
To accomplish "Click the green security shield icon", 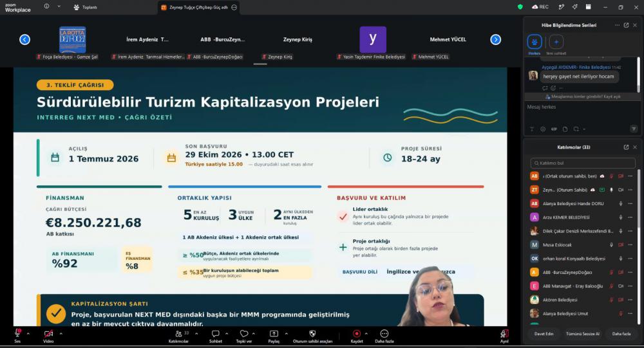I will tap(520, 7).
